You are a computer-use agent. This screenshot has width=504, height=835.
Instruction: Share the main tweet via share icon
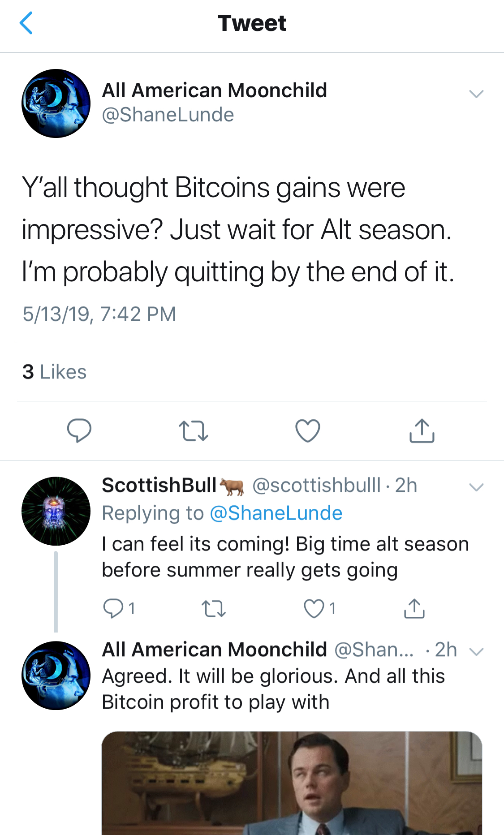pyautogui.click(x=422, y=430)
